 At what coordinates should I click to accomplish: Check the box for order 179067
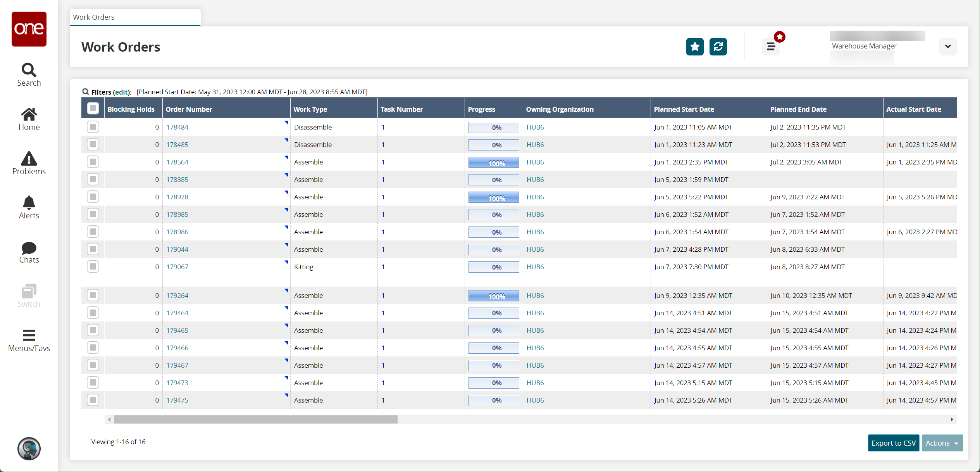coord(93,266)
